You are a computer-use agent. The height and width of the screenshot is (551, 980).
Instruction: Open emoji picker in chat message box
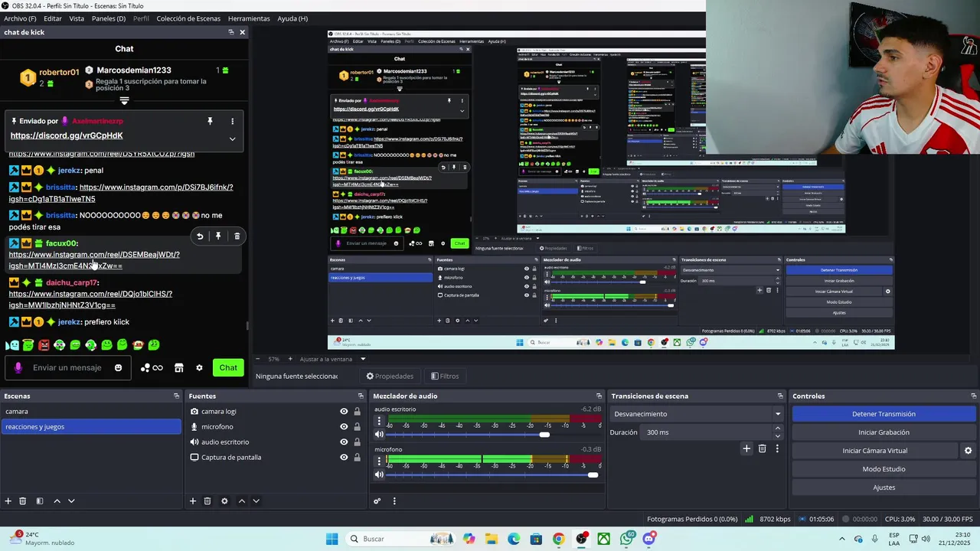118,368
